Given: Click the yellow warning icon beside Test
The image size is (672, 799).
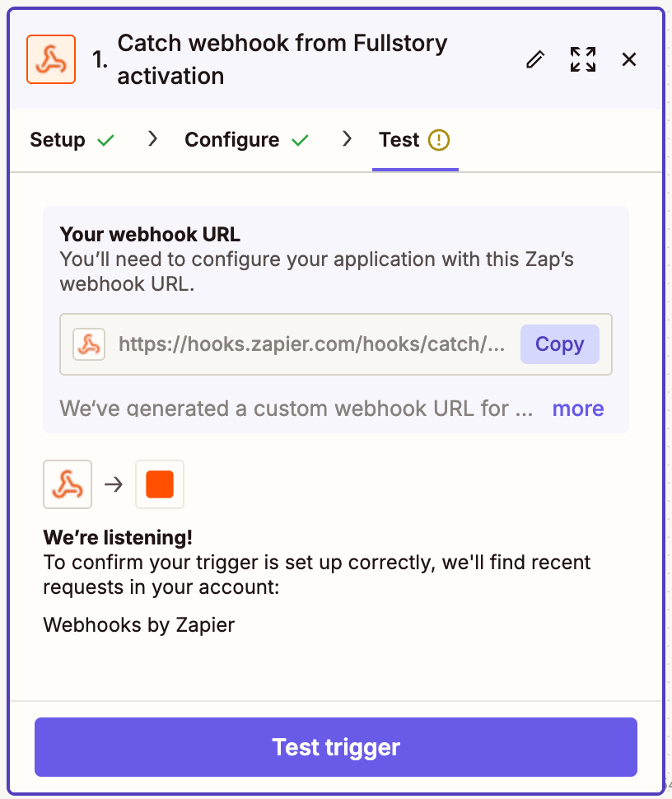Looking at the screenshot, I should click(439, 141).
